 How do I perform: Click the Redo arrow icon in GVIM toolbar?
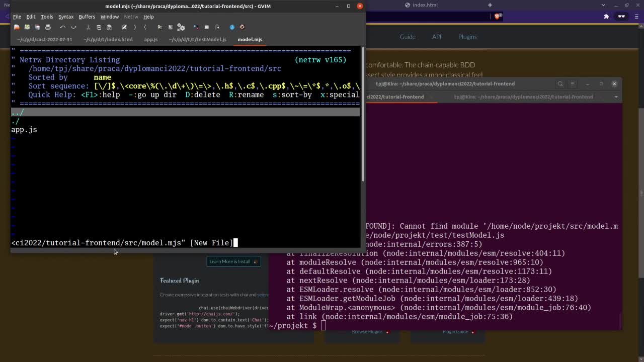[73, 27]
